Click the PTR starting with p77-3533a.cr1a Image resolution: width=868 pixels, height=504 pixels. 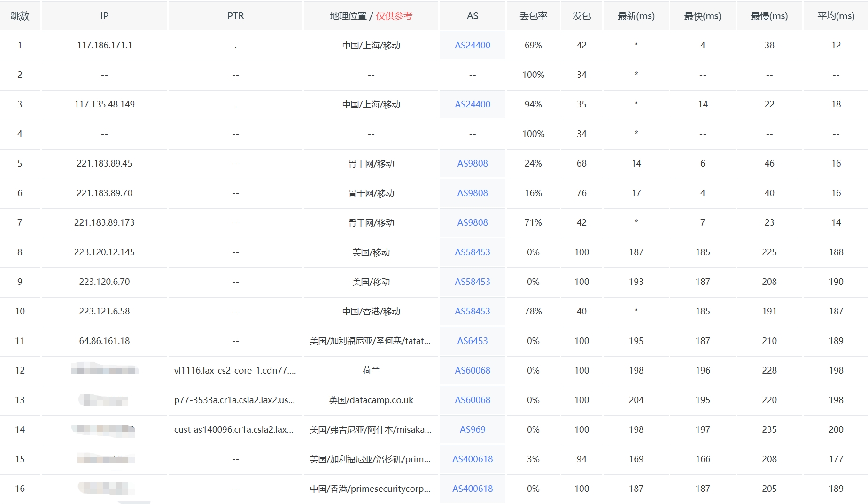click(x=234, y=400)
